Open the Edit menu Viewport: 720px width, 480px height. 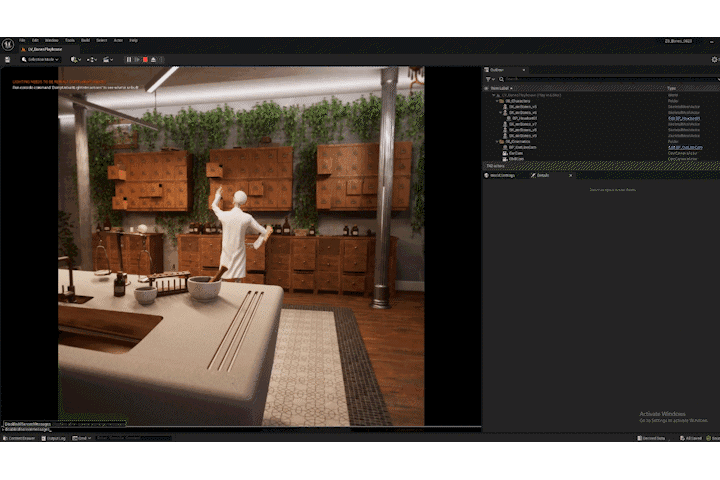pyautogui.click(x=35, y=40)
